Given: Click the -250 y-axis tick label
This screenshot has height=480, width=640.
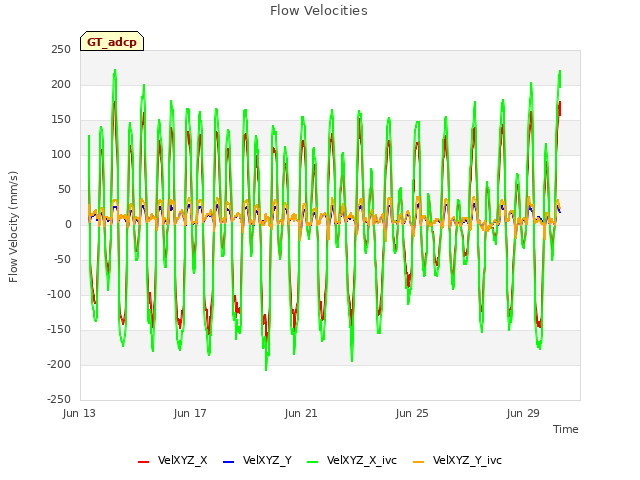Looking at the screenshot, I should click(x=59, y=400).
